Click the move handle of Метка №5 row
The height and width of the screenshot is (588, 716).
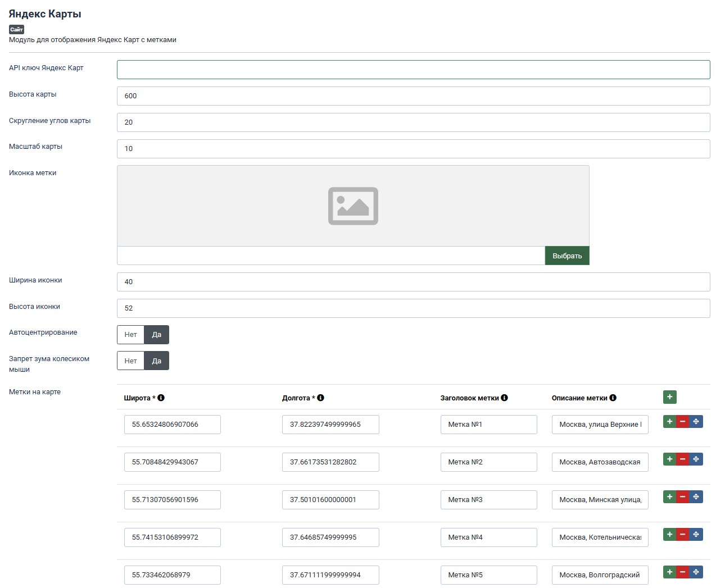coord(696,572)
